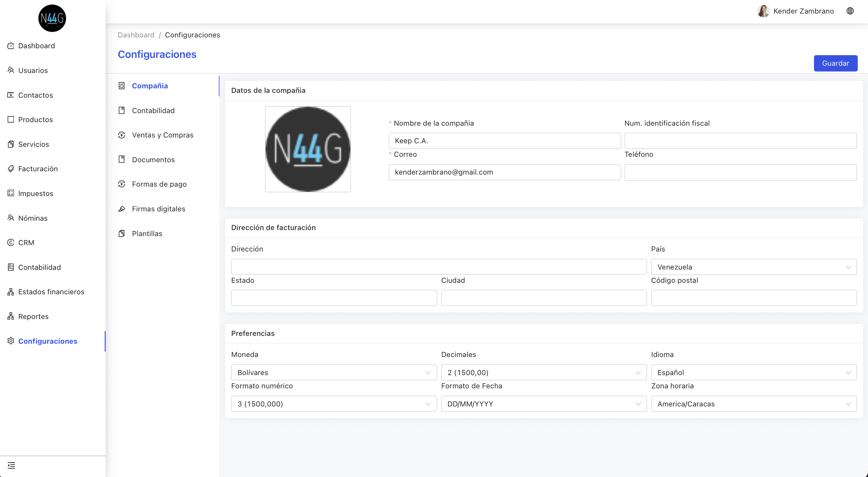Click the CRM copyright icon
868x477 pixels.
[x=11, y=242]
